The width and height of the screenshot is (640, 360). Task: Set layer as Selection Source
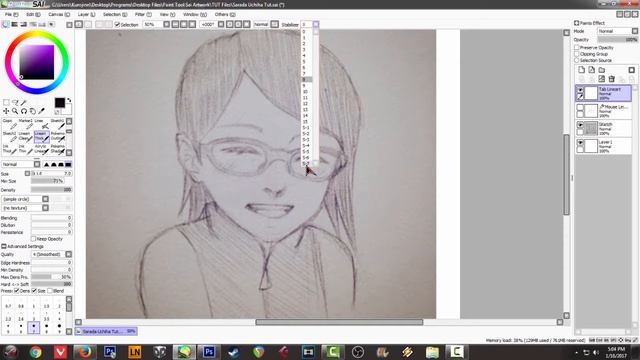coord(577,60)
